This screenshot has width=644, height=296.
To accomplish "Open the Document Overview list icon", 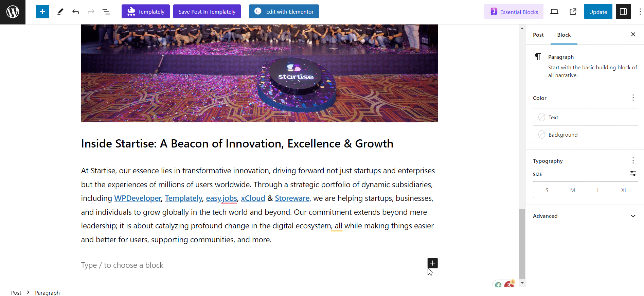I will [x=106, y=12].
